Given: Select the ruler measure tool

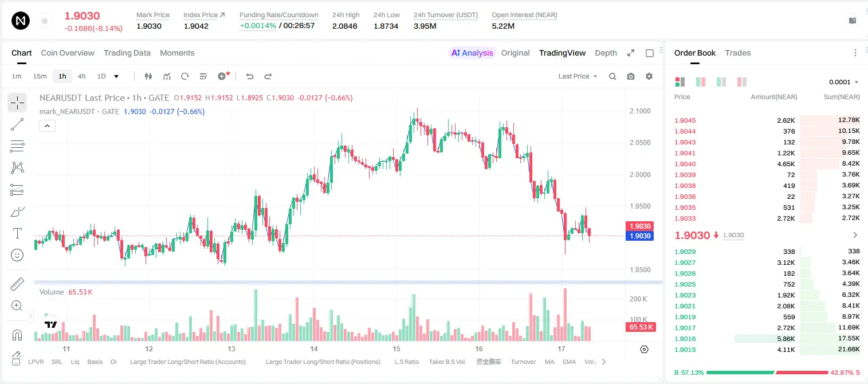Looking at the screenshot, I should pyautogui.click(x=17, y=284).
